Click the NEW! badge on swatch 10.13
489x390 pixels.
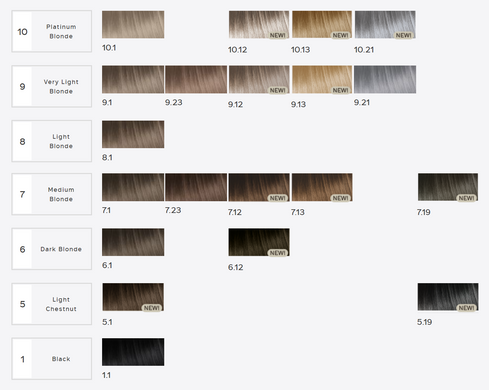pos(340,35)
